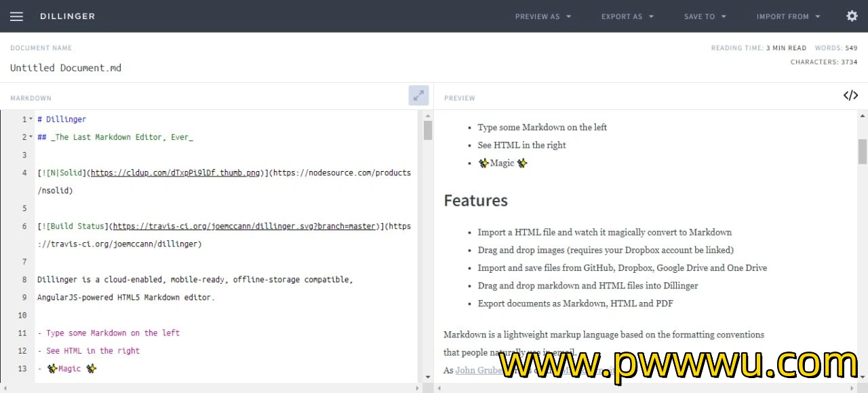Open the Export As dropdown
The image size is (868, 393).
628,16
